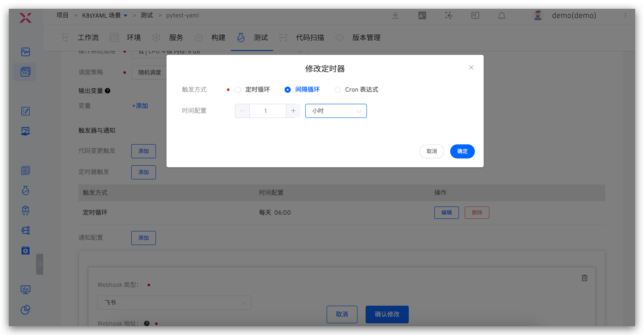This screenshot has height=335, width=644.
Task: Click the notification bell icon
Action: [x=502, y=15]
